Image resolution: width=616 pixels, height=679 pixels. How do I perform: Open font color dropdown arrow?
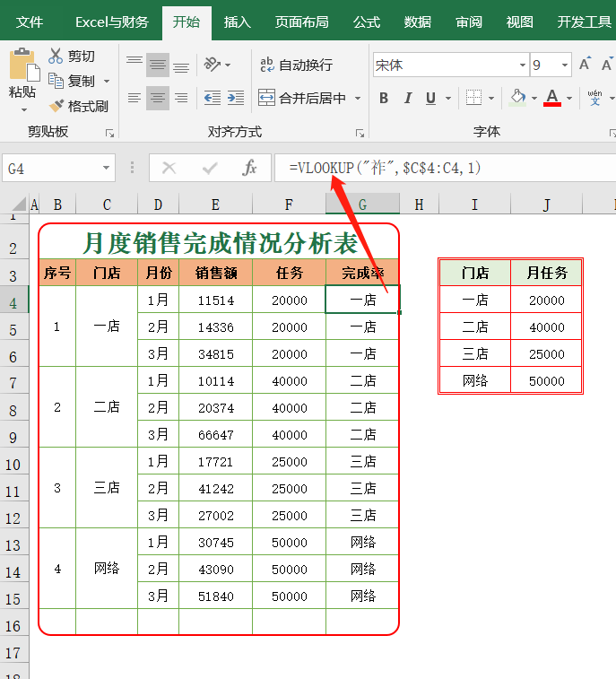(568, 99)
